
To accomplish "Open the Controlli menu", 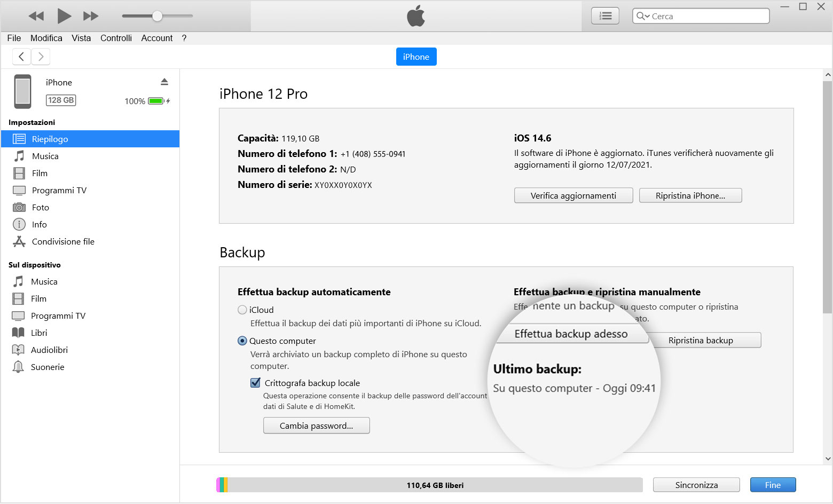I will click(x=116, y=38).
